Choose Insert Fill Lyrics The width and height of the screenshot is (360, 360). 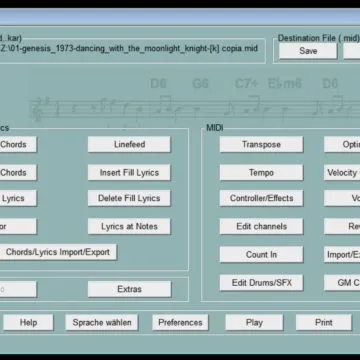tap(129, 173)
